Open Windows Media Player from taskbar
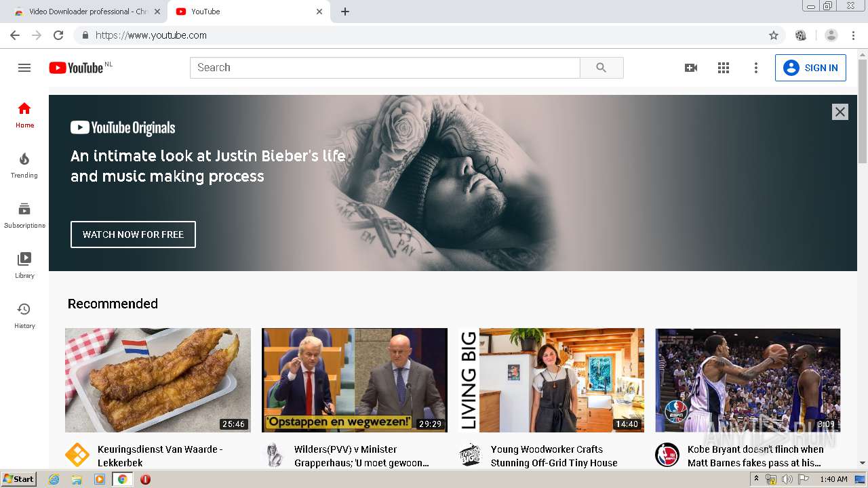 [100, 479]
